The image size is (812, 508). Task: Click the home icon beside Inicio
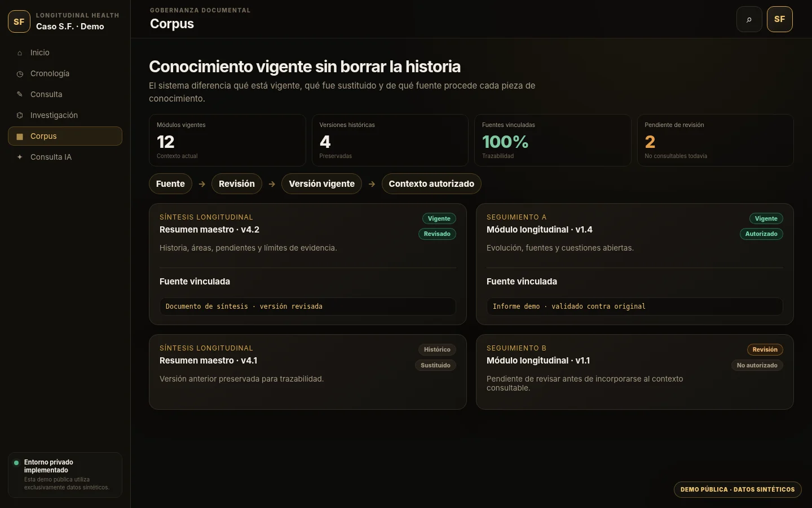(x=20, y=53)
